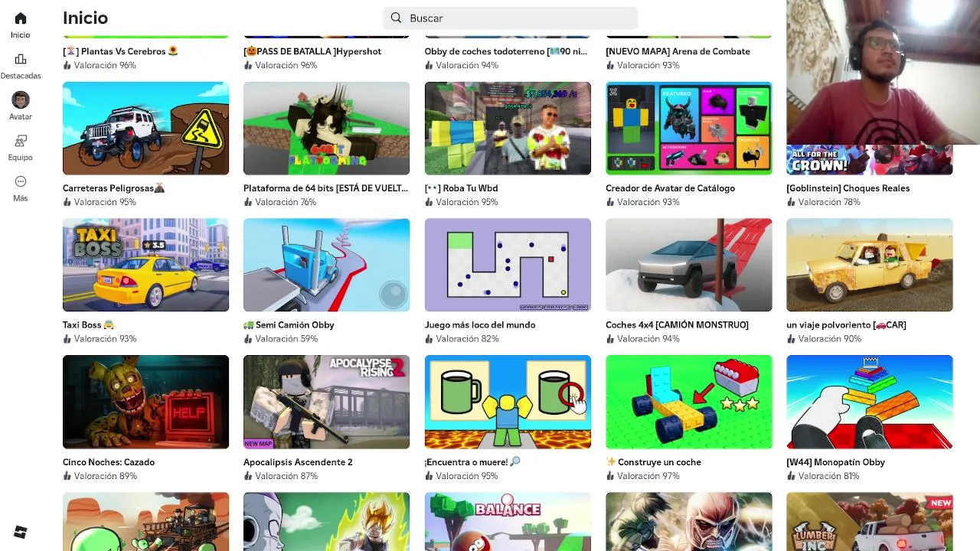980x551 pixels.
Task: Open the Más options icon
Action: coord(21,181)
